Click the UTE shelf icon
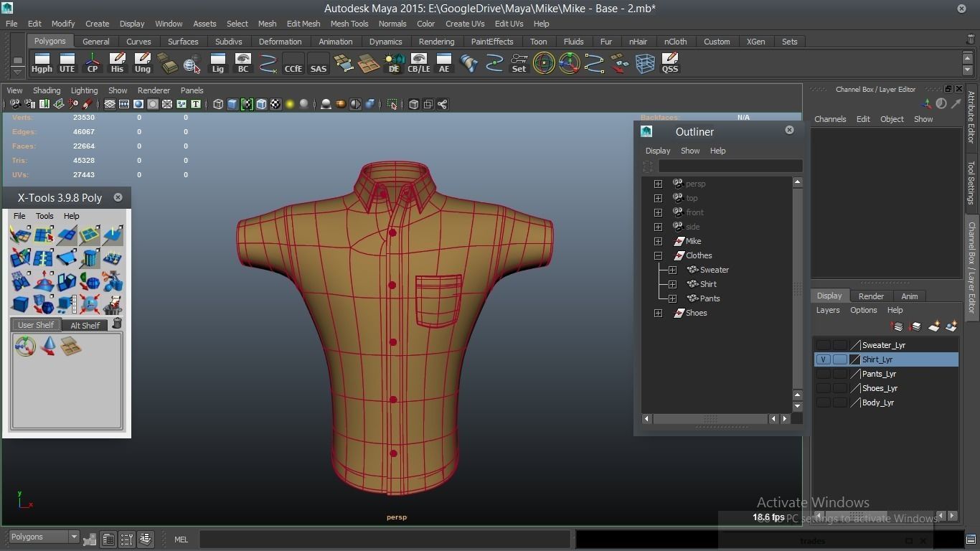 (67, 63)
